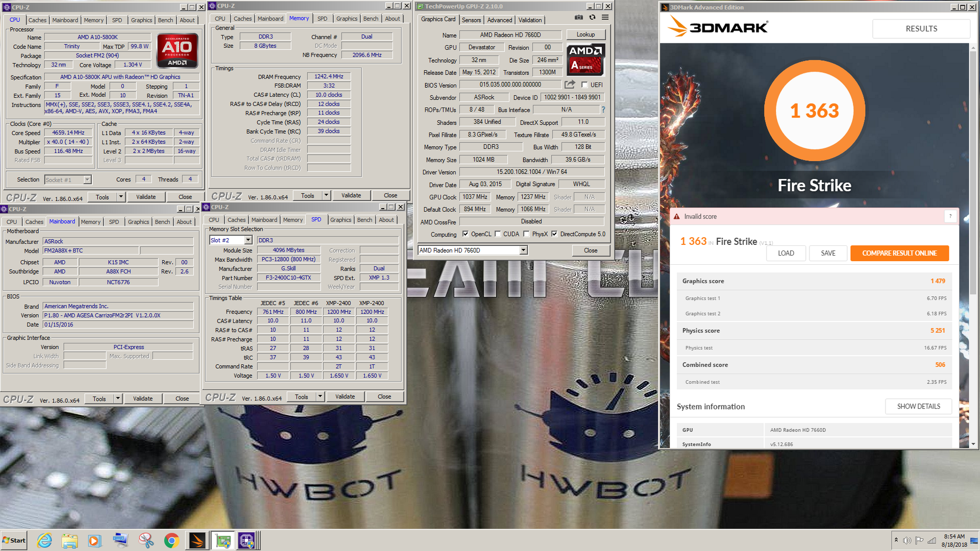This screenshot has width=980, height=551.
Task: Click the scroll-down arrow in 3DMark
Action: pos(973,444)
